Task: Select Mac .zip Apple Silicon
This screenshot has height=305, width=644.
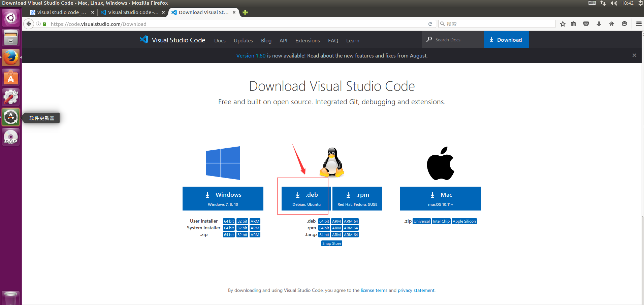Action: [464, 221]
